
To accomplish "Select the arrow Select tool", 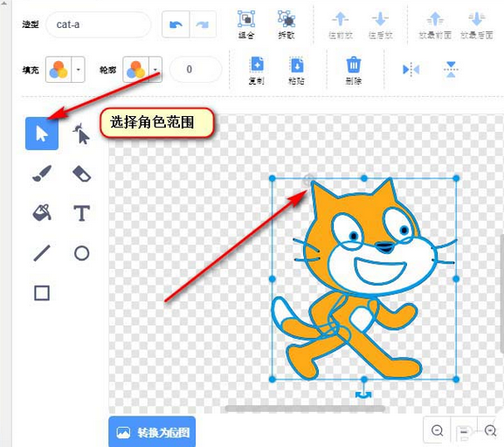I will click(42, 134).
